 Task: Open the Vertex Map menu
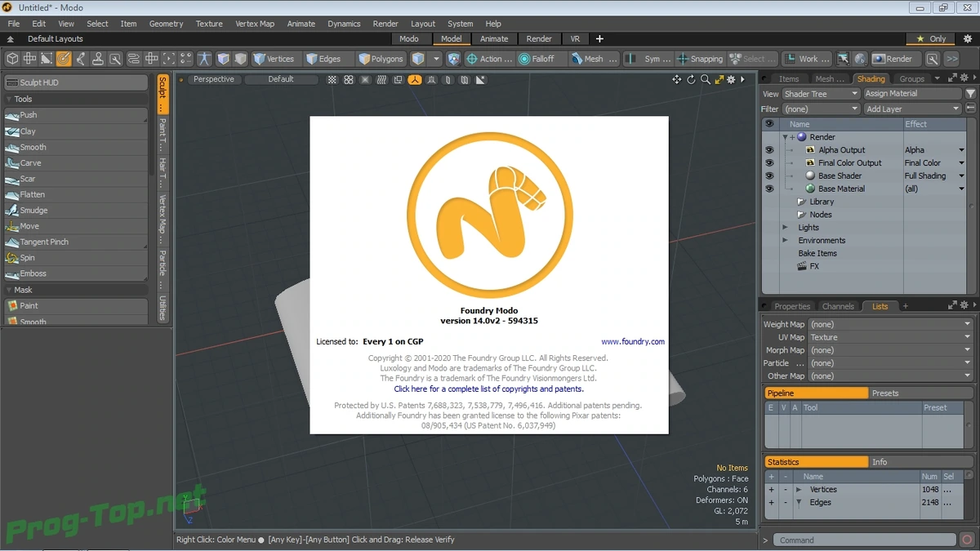(255, 24)
